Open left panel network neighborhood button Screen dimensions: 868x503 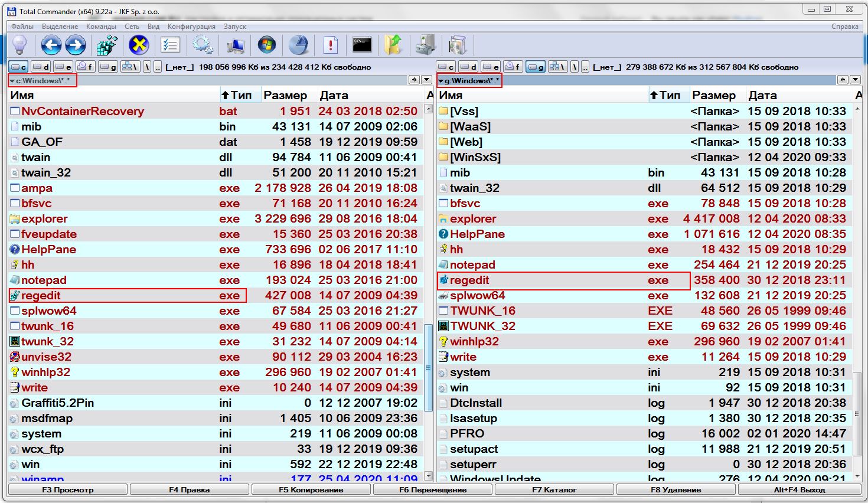point(130,67)
